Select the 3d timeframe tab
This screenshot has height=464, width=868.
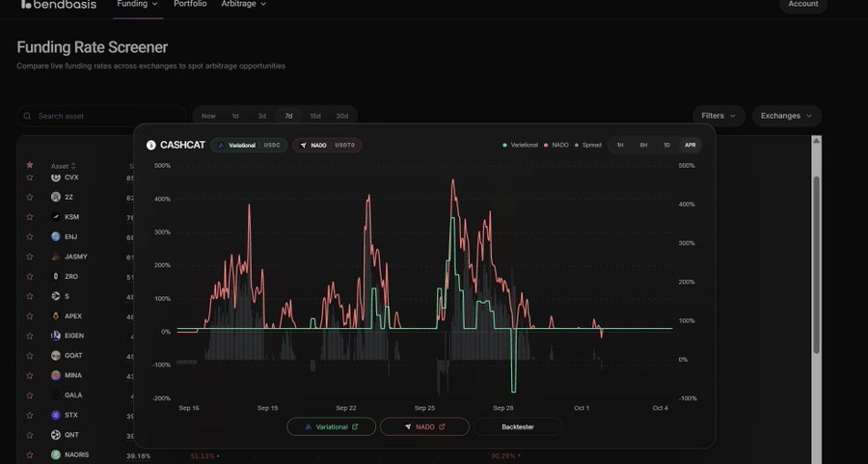261,117
